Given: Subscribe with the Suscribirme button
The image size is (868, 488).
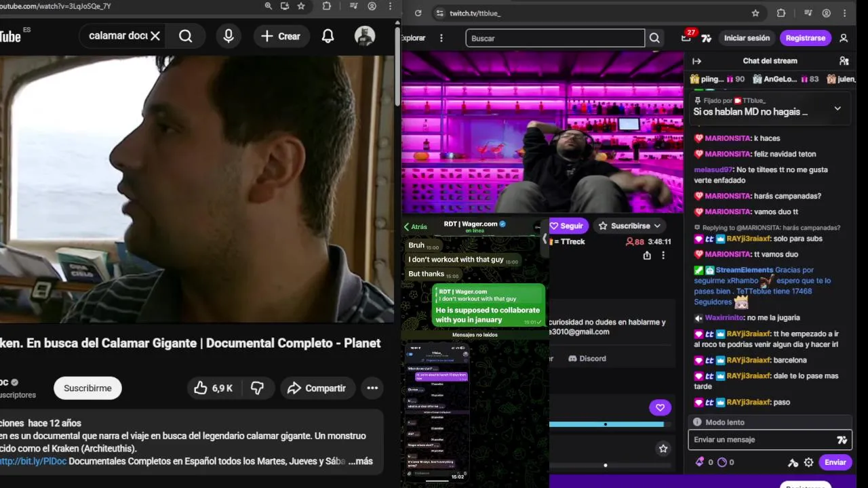Looking at the screenshot, I should point(87,388).
